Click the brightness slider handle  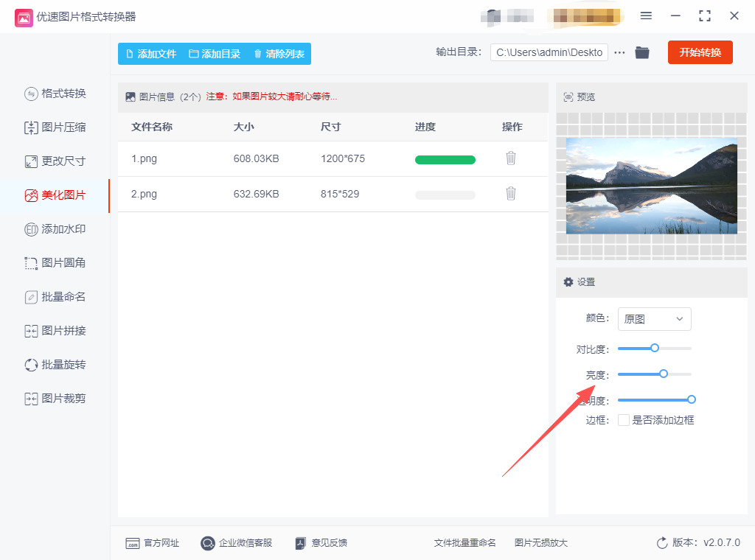(664, 374)
